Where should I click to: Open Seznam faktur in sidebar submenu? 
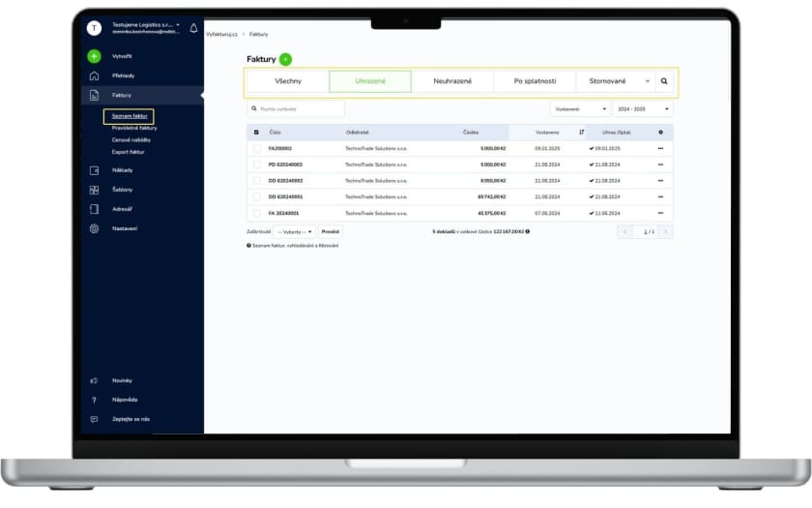[130, 116]
